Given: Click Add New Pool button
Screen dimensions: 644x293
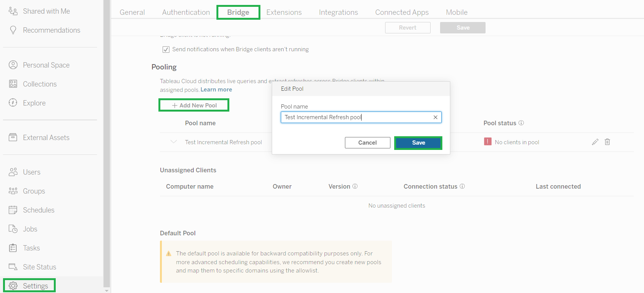Looking at the screenshot, I should coord(194,105).
